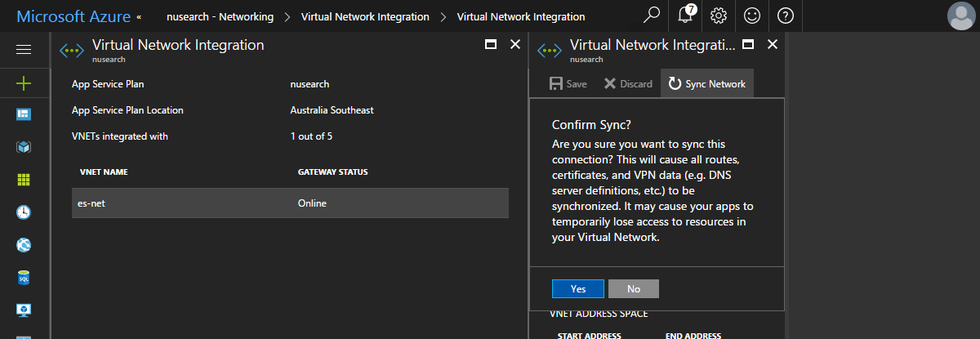Open the user account avatar
The image size is (980, 339).
[961, 16]
